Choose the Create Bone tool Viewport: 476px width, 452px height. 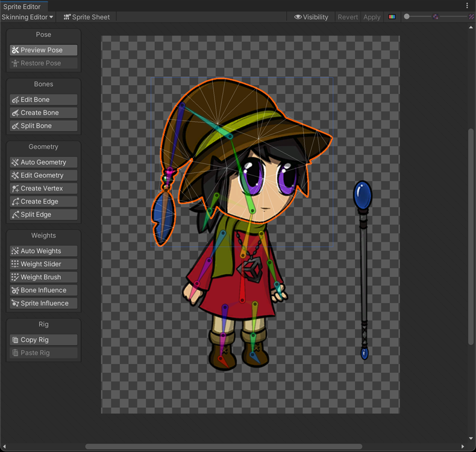pyautogui.click(x=43, y=113)
